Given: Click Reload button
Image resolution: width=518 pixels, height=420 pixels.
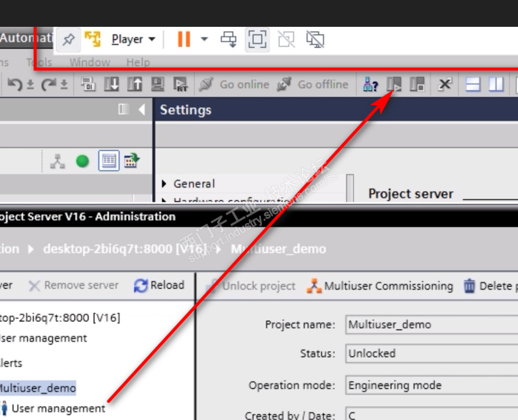Looking at the screenshot, I should point(159,285).
